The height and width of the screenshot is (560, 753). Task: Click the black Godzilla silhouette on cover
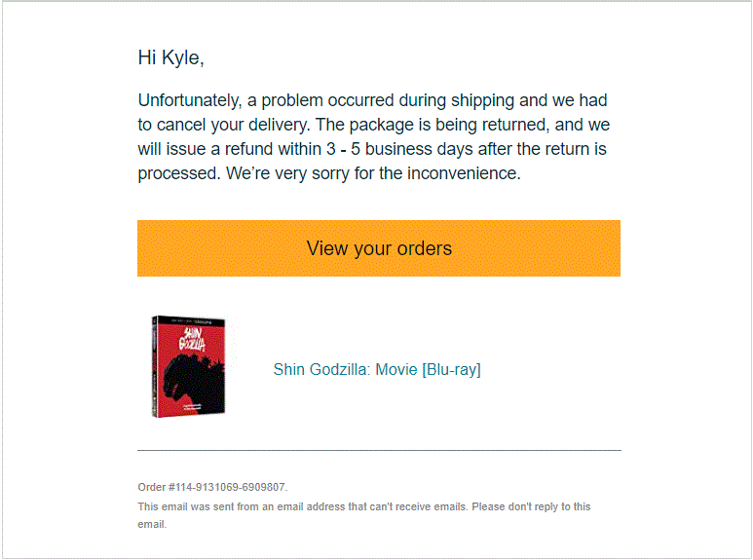pyautogui.click(x=195, y=380)
